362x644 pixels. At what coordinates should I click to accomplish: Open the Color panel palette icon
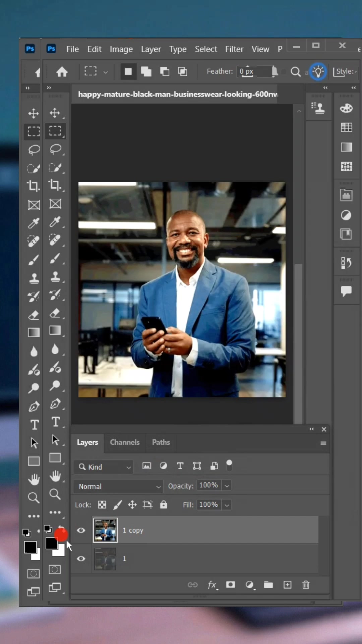pos(346,108)
